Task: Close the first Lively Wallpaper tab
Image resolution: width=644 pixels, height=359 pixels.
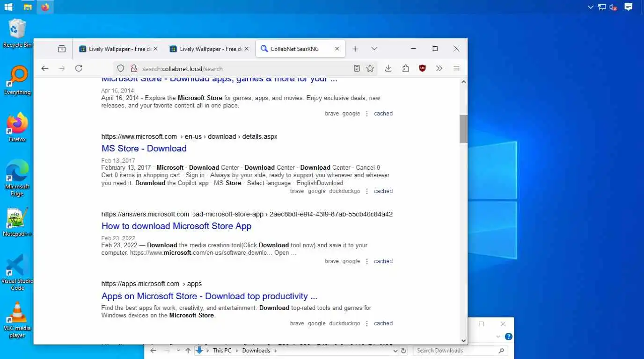Action: tap(155, 49)
